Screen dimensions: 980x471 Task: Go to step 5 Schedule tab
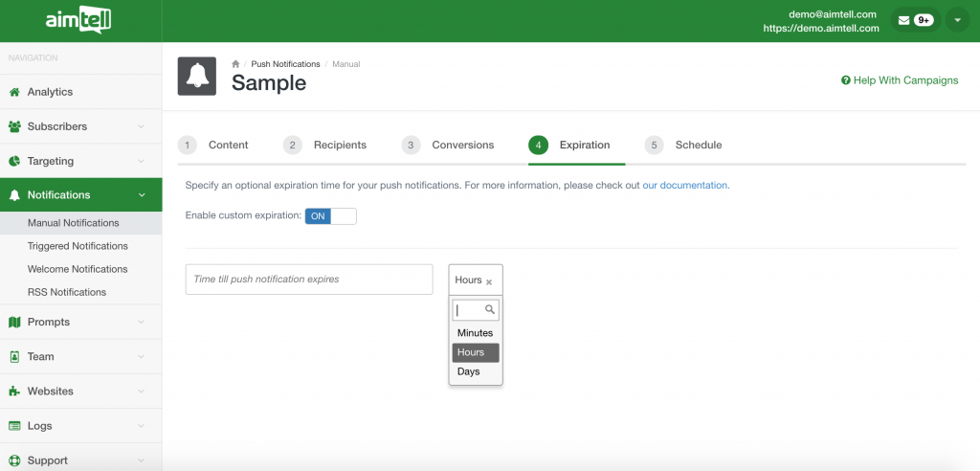(683, 146)
